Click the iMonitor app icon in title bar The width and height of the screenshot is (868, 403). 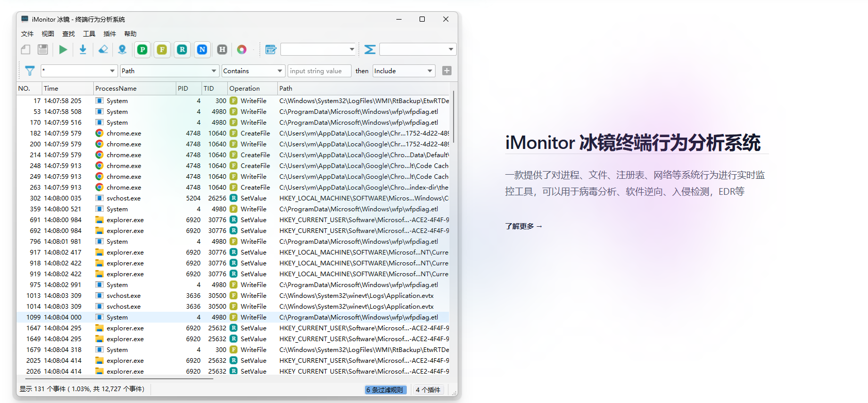(25, 19)
